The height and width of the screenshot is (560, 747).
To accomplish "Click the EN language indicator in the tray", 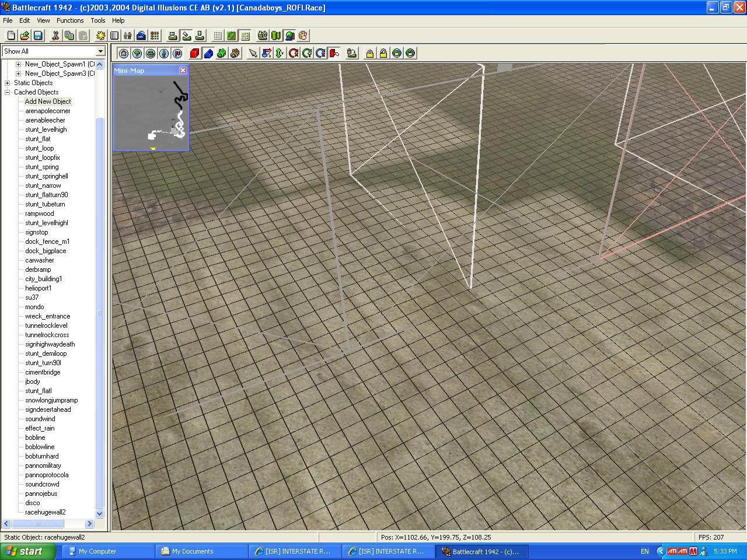I will click(x=645, y=551).
